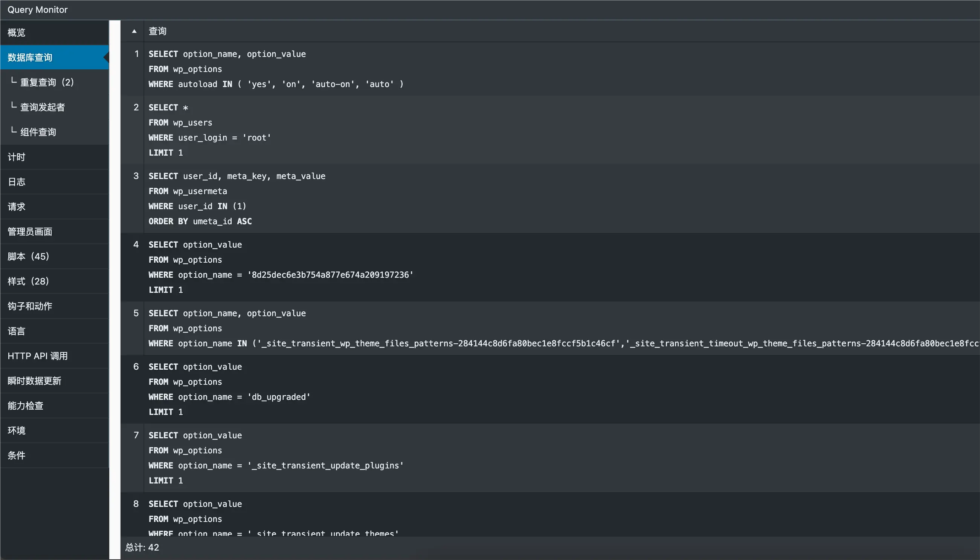Switch to the 计时 panel
The height and width of the screenshot is (560, 980).
55,157
